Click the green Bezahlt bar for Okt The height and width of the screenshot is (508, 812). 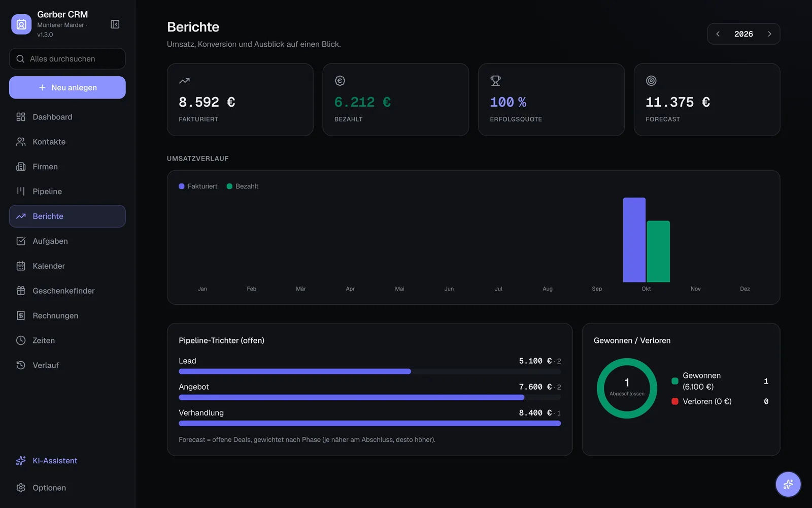point(658,251)
